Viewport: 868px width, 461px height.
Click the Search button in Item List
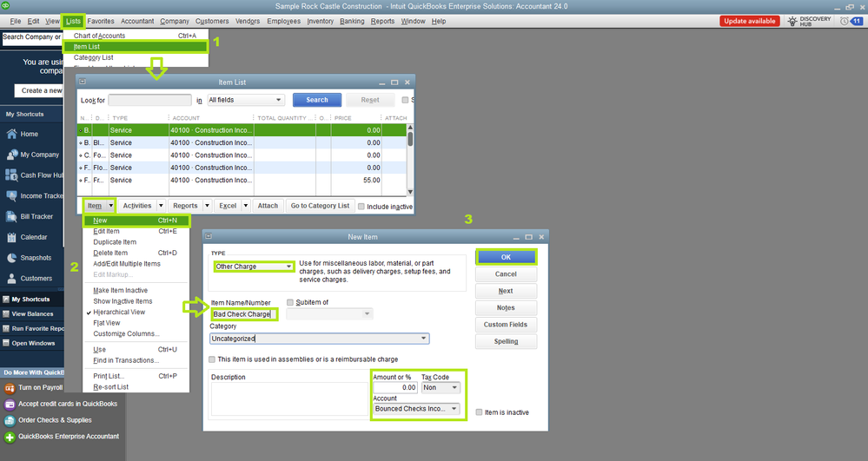coord(316,100)
